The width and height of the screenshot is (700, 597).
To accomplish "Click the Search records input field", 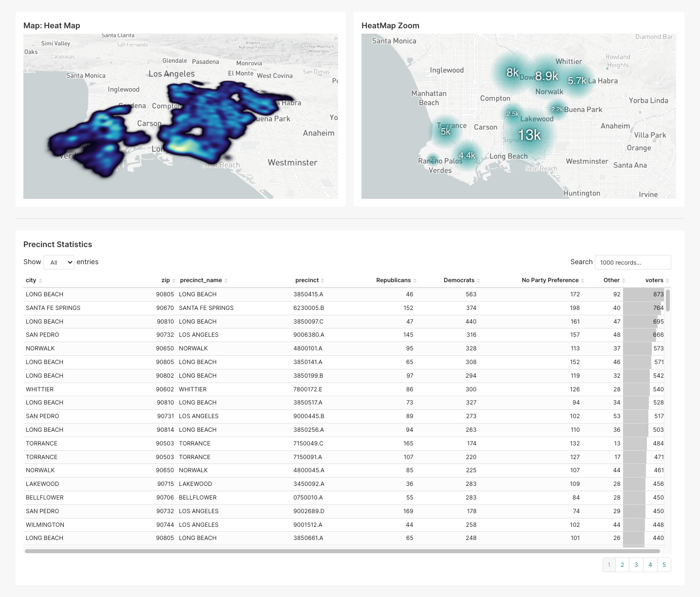I will pos(632,262).
